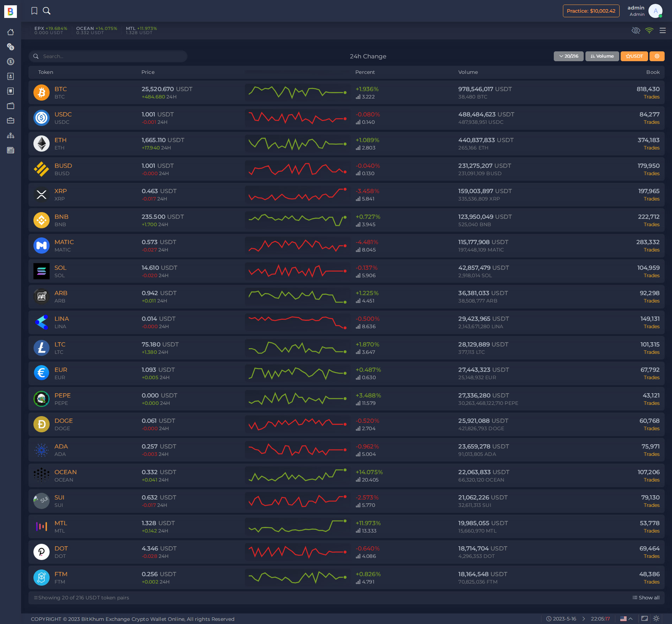Click the 2023-5-16 date in the footer
This screenshot has width=672, height=624.
coord(564,619)
